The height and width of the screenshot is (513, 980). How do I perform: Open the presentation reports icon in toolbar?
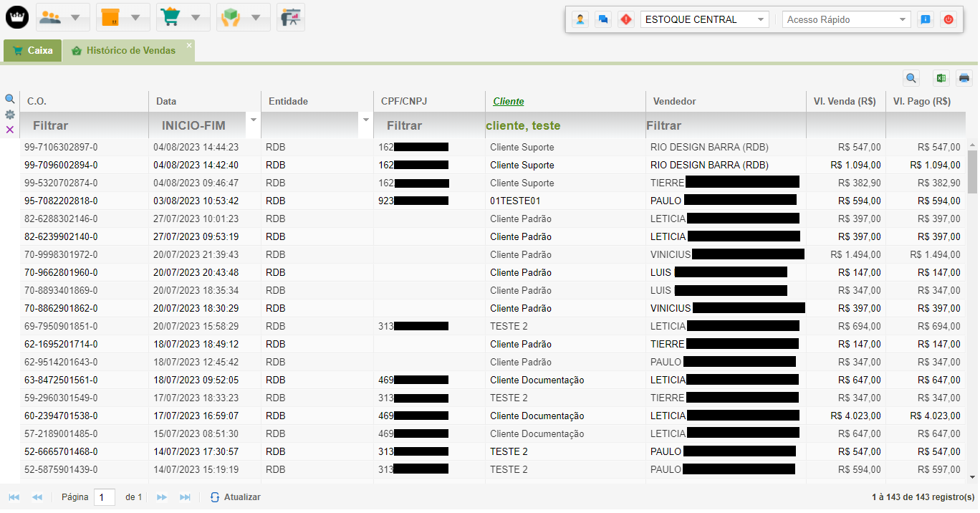click(x=291, y=17)
